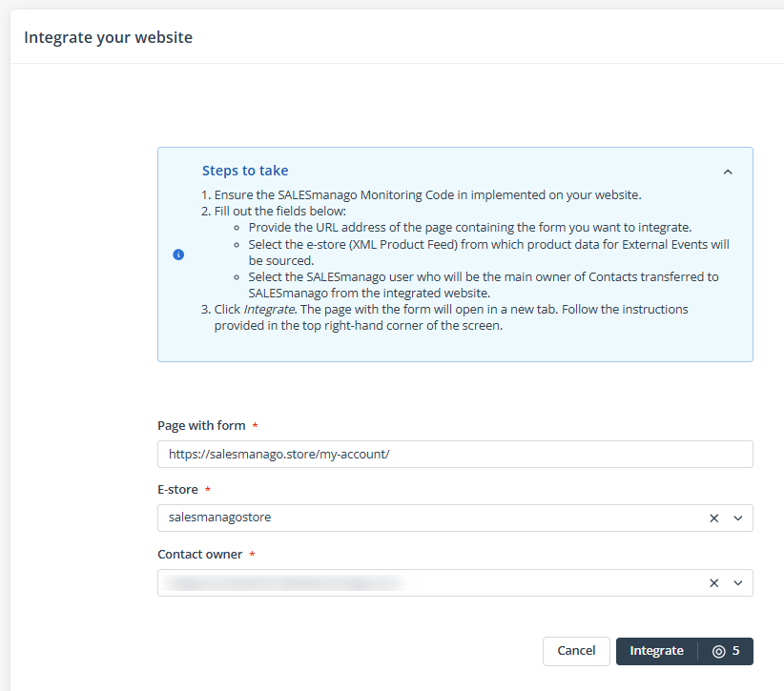The height and width of the screenshot is (691, 784).
Task: Click the Steps to take heading
Action: click(x=245, y=171)
